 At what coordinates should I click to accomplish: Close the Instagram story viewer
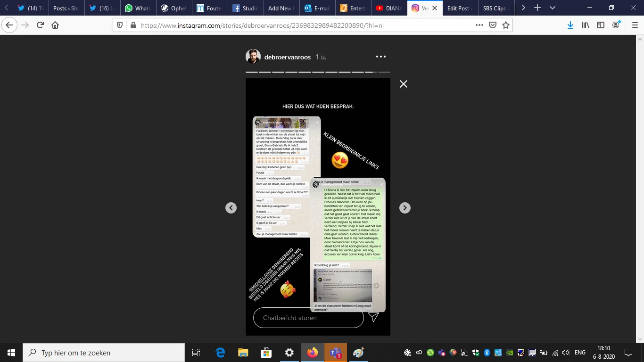click(x=403, y=84)
